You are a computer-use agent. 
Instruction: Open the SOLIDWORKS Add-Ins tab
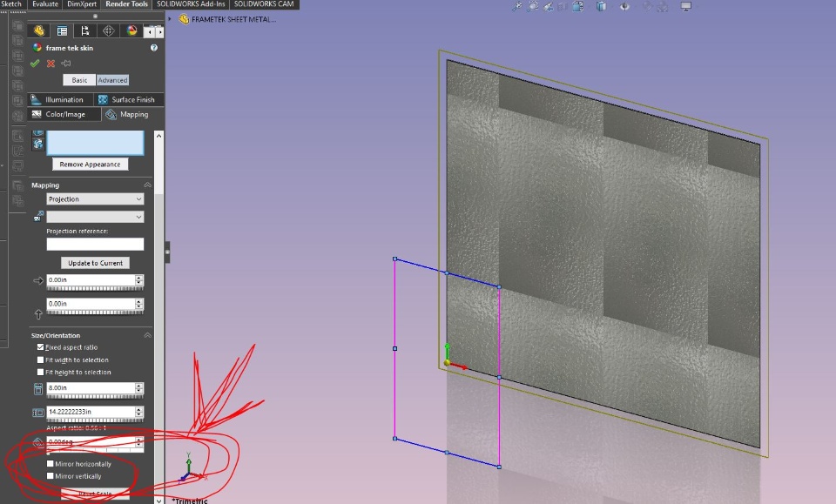click(191, 3)
